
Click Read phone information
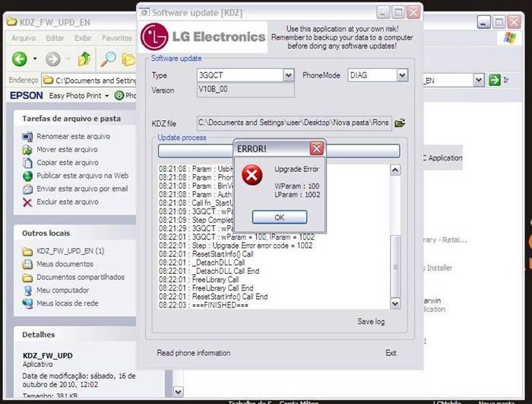193,353
